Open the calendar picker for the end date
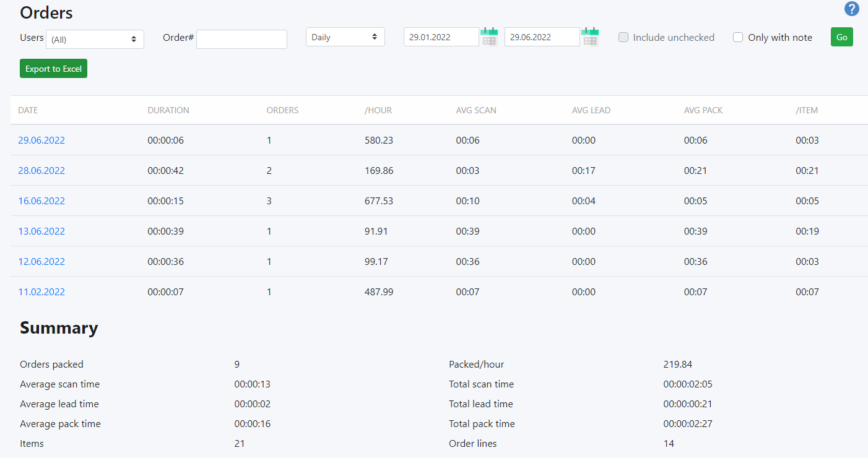The height and width of the screenshot is (458, 868). pos(589,37)
